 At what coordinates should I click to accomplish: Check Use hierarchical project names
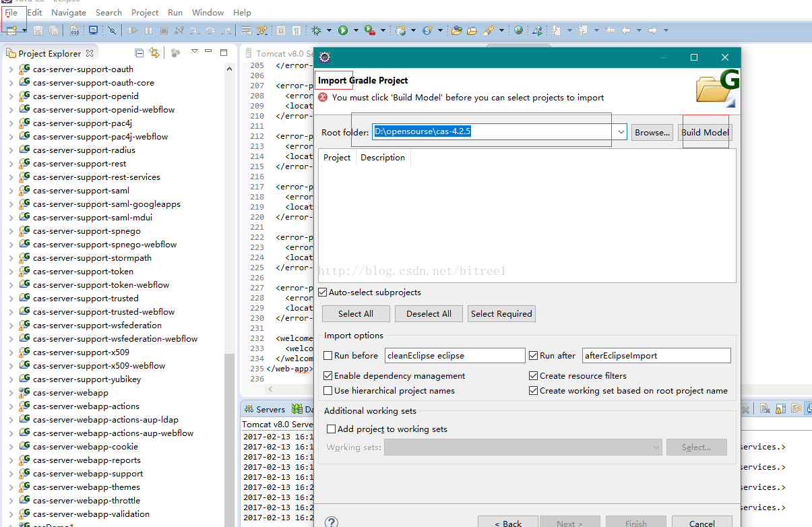(x=328, y=391)
